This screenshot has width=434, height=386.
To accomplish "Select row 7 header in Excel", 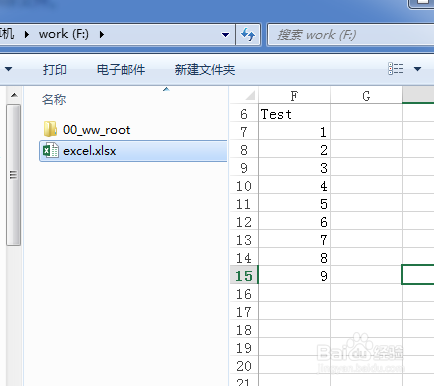I will pyautogui.click(x=244, y=132).
